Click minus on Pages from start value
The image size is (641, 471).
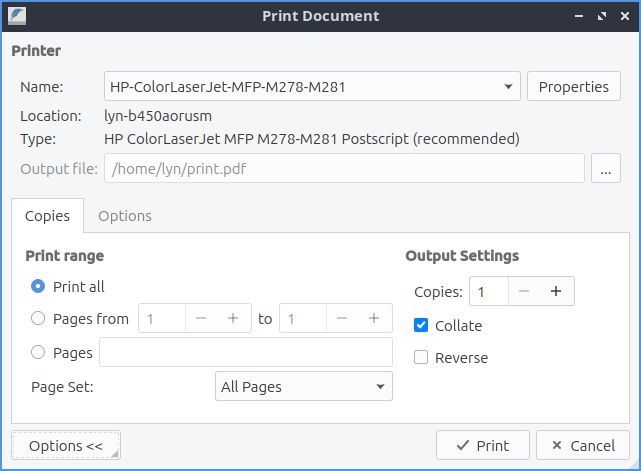[x=201, y=319]
